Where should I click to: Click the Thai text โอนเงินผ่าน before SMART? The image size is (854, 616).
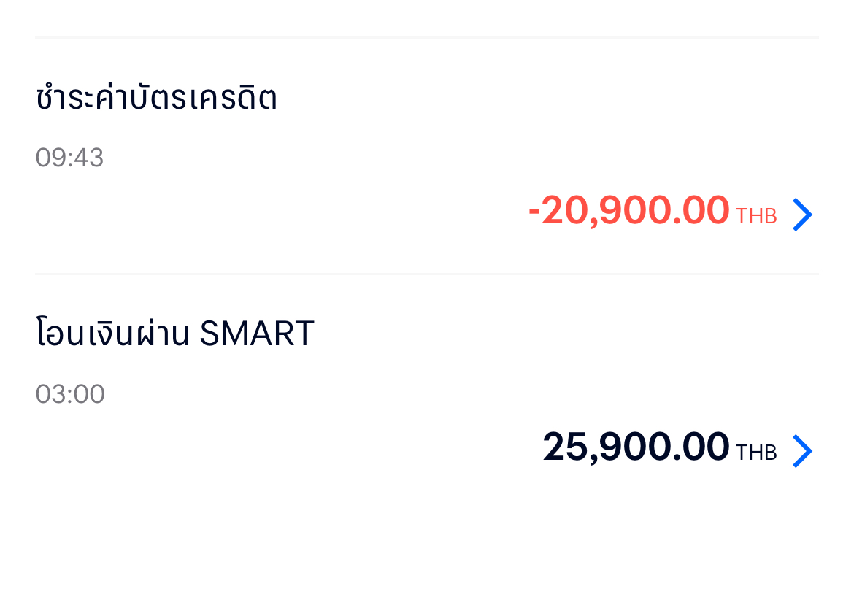[x=112, y=334]
